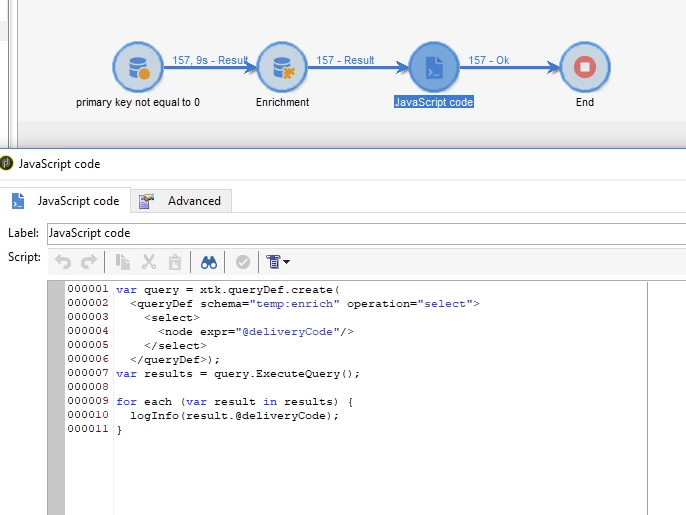Click the 'Enrichment' node label
The width and height of the screenshot is (686, 515).
282,102
